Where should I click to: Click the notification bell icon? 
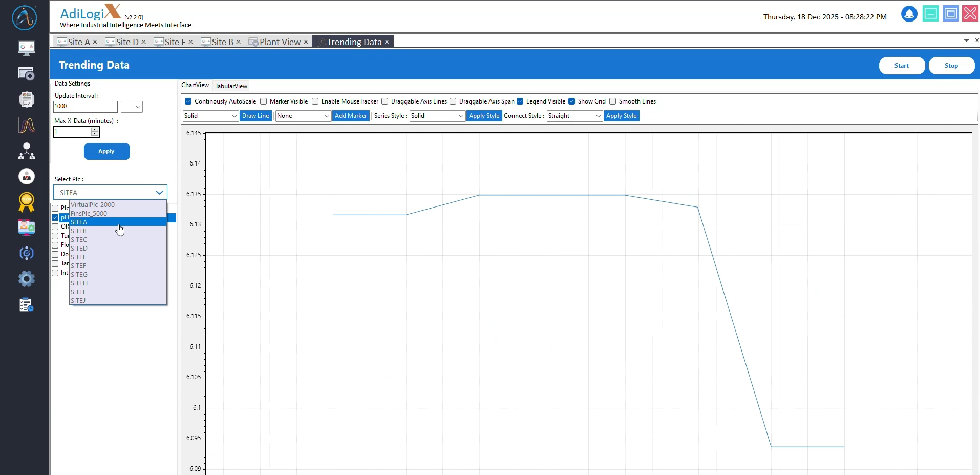909,14
